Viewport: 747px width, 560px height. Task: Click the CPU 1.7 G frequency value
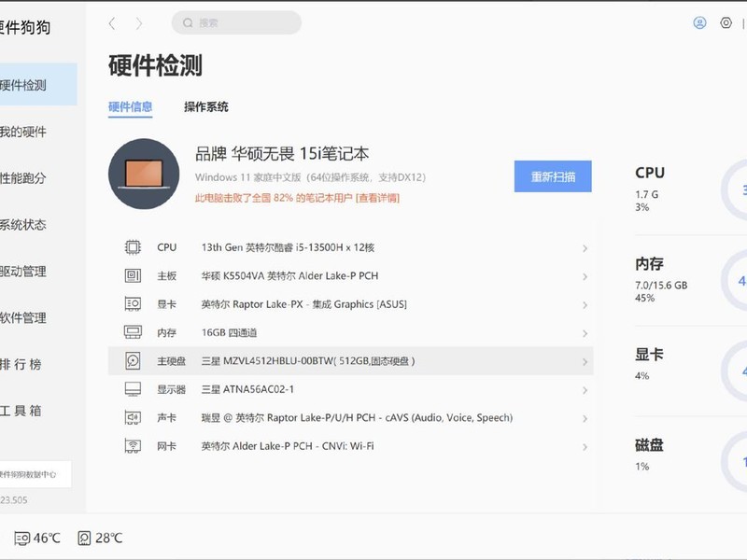pyautogui.click(x=646, y=194)
